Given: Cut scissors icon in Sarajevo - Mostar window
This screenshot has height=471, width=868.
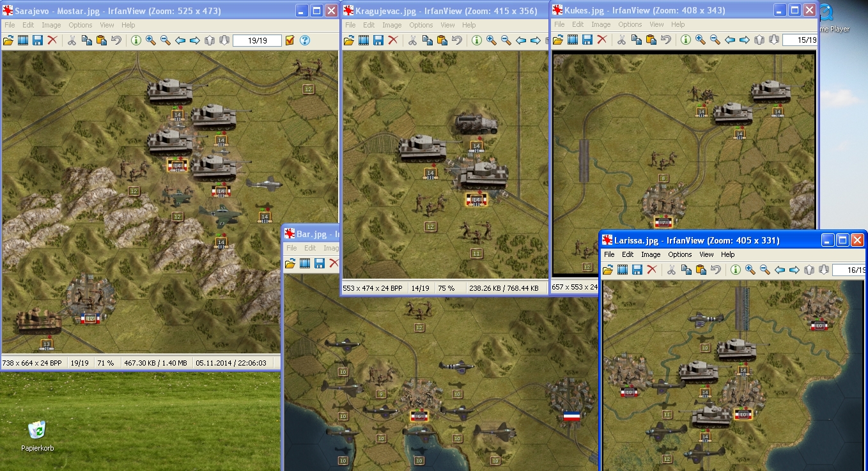Looking at the screenshot, I should (x=72, y=40).
